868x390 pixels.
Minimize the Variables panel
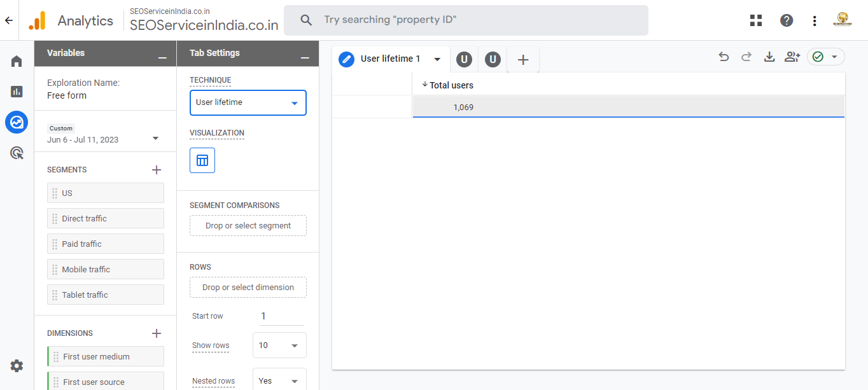pyautogui.click(x=162, y=57)
